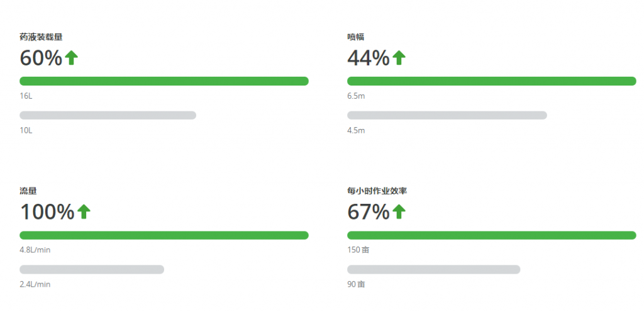Click the green 150 亩 efficiency bar

click(492, 235)
